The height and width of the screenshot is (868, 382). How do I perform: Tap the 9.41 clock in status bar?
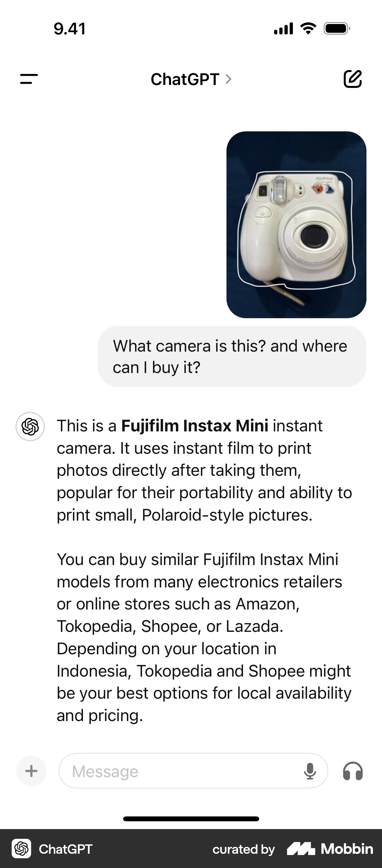coord(70,29)
